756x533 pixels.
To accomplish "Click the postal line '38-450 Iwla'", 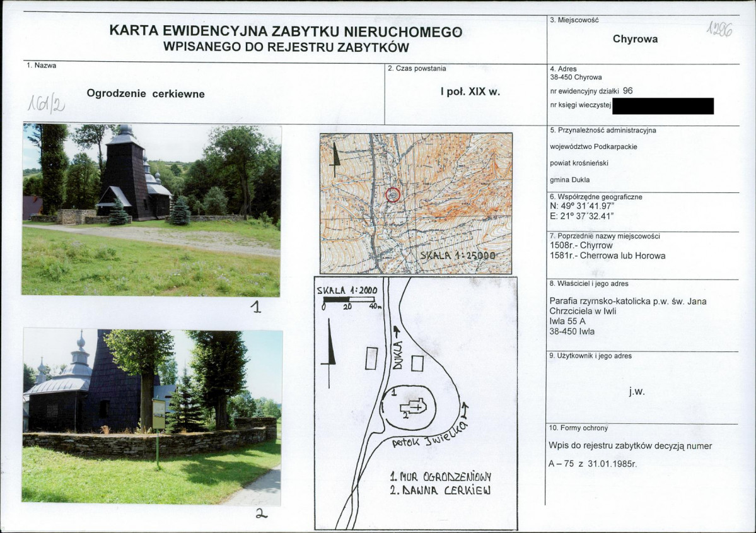I will point(572,331).
